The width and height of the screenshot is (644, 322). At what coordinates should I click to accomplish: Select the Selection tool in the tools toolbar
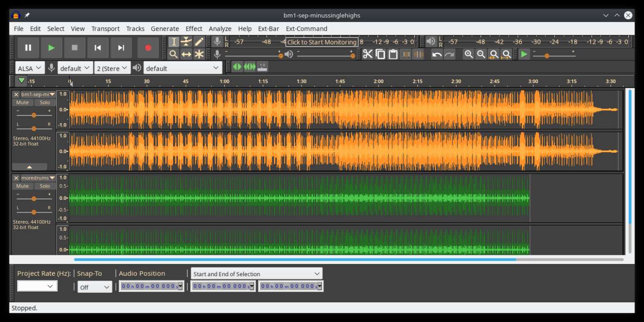(x=173, y=42)
